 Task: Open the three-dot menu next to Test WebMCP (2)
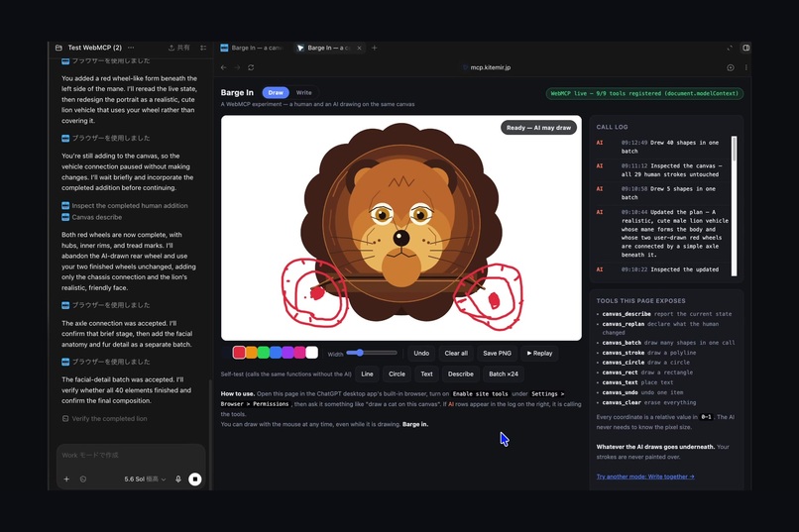pos(131,48)
